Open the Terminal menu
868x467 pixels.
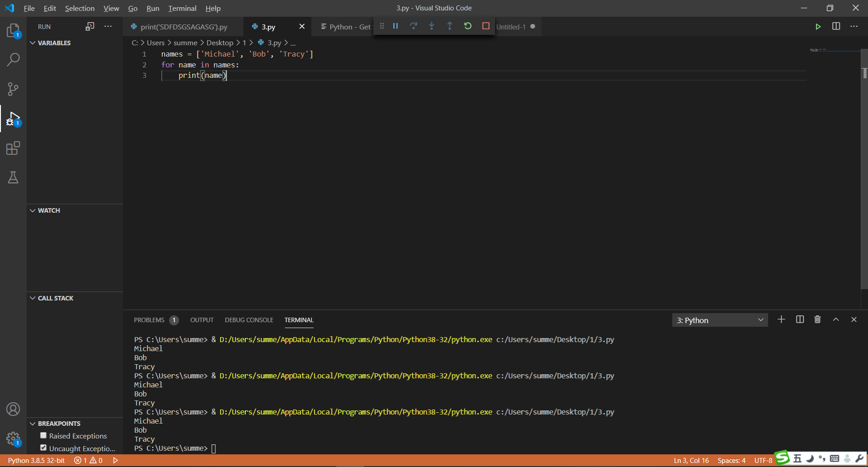tap(182, 8)
